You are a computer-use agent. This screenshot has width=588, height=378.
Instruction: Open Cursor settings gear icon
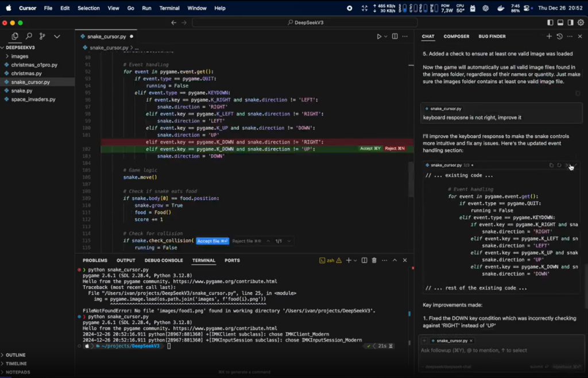coord(581,22)
